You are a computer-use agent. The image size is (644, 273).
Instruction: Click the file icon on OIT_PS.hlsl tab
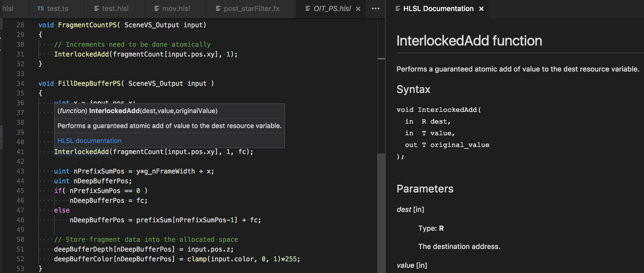point(308,8)
